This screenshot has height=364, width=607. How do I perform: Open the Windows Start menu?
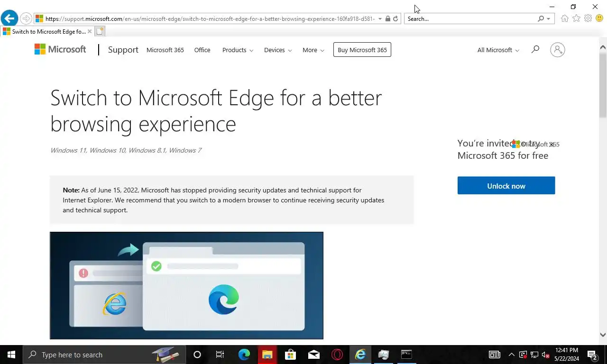[x=11, y=355]
